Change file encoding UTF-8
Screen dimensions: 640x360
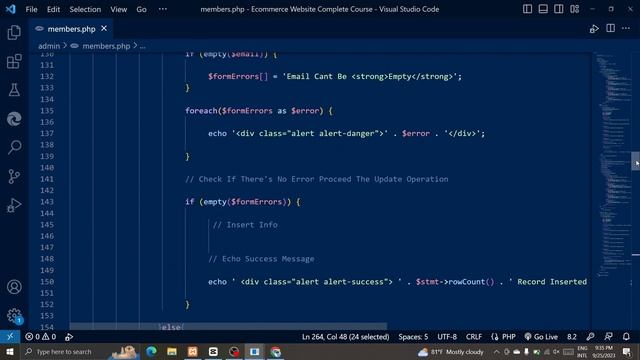click(x=447, y=337)
